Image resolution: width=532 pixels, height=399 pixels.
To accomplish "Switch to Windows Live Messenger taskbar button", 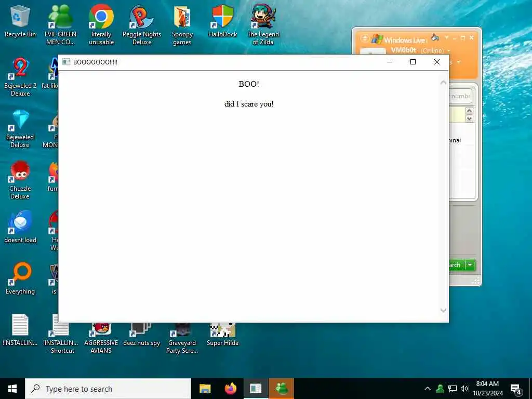I will tap(282, 389).
